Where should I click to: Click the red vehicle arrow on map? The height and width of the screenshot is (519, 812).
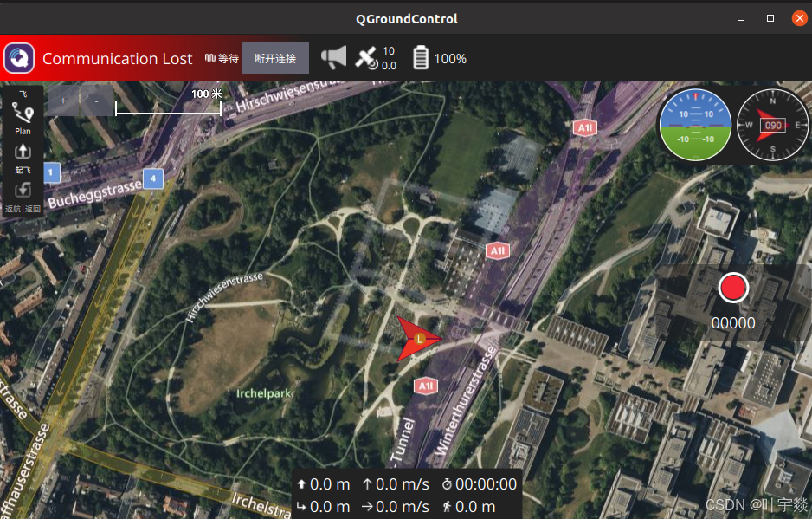pyautogui.click(x=419, y=339)
